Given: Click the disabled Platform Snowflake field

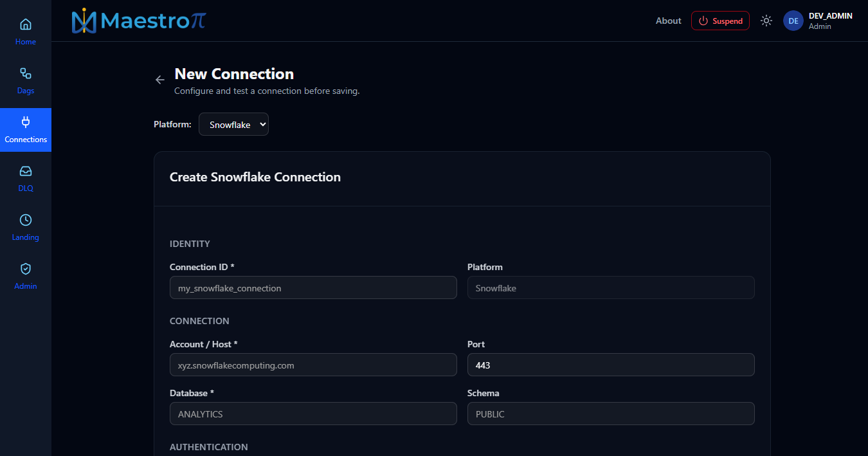Looking at the screenshot, I should click(611, 287).
